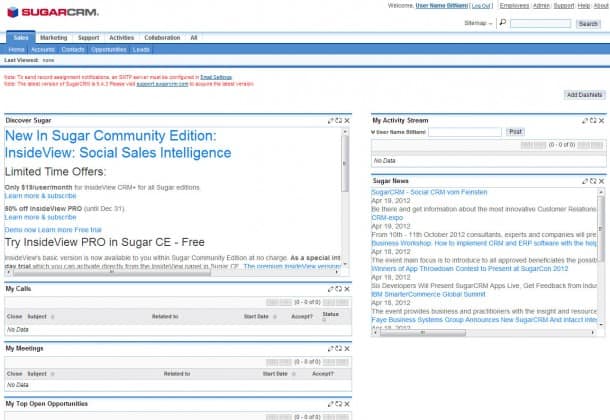Click the Log Out link
The height and width of the screenshot is (420, 610).
[481, 6]
